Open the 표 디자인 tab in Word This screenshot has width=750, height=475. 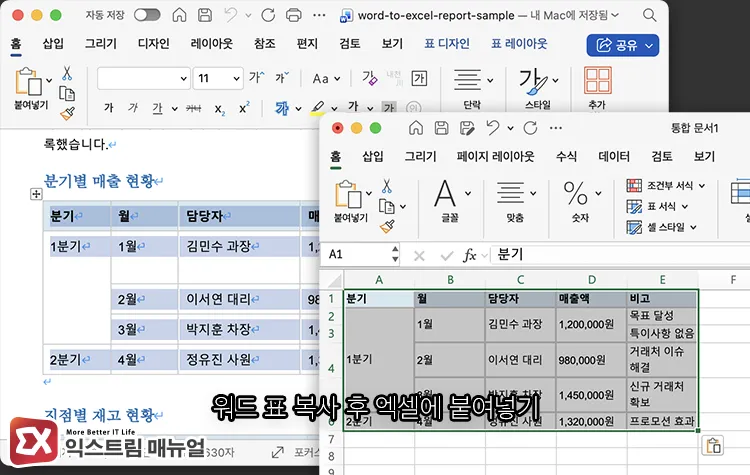[x=447, y=44]
